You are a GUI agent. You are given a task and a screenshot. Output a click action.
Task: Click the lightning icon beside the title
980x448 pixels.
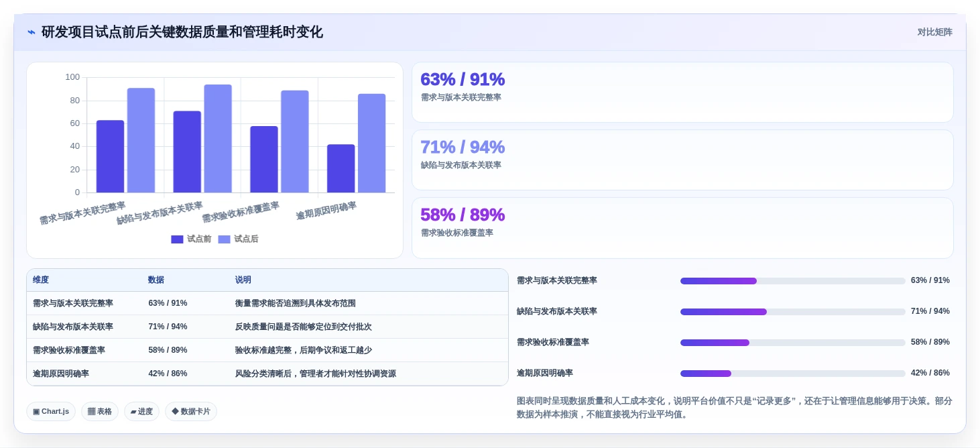[x=32, y=32]
